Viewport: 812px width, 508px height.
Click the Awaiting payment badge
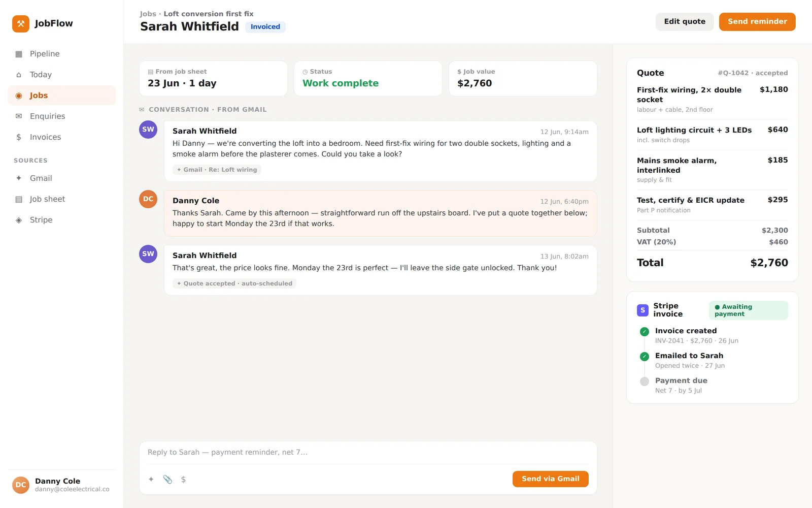[748, 310]
